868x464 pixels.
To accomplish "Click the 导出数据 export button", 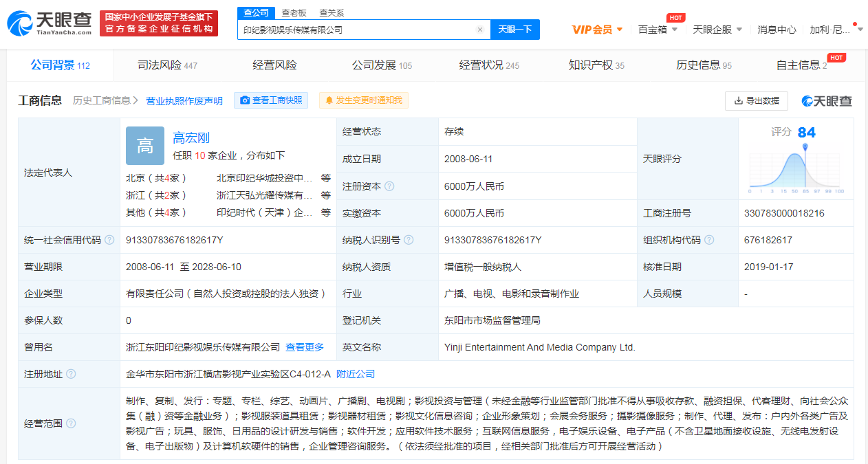I will coord(756,100).
